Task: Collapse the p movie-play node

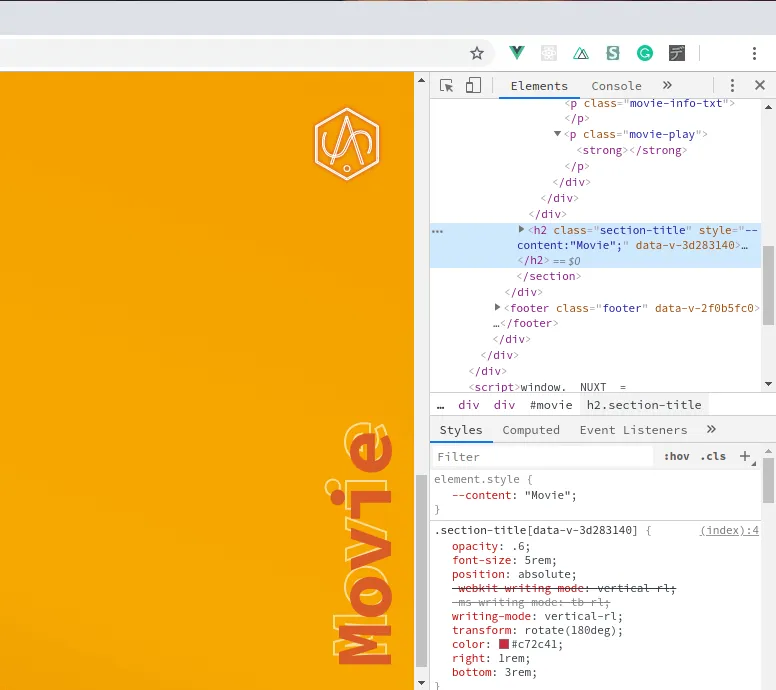Action: point(557,134)
